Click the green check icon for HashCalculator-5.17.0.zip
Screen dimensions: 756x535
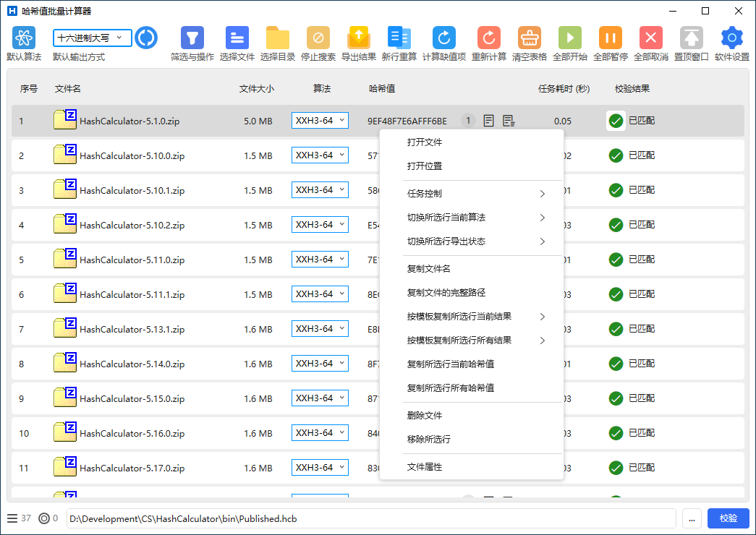[616, 468]
